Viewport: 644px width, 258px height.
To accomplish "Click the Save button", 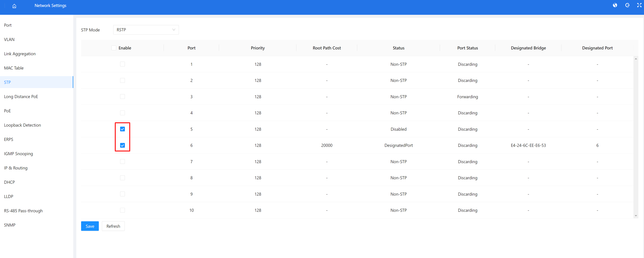I will [90, 226].
